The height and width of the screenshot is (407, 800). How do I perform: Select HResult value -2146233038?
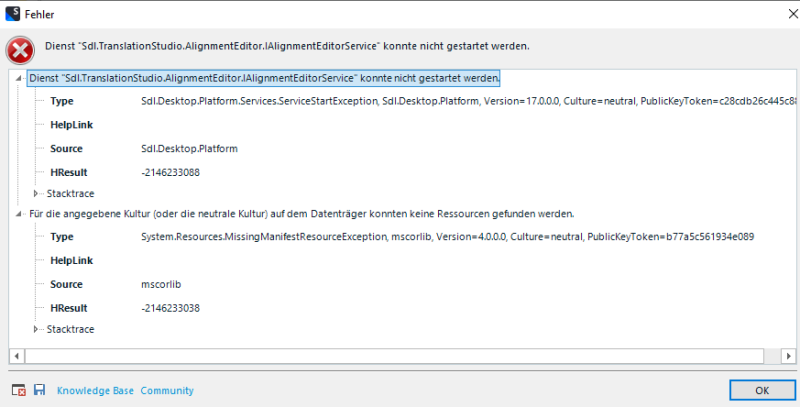coord(170,309)
